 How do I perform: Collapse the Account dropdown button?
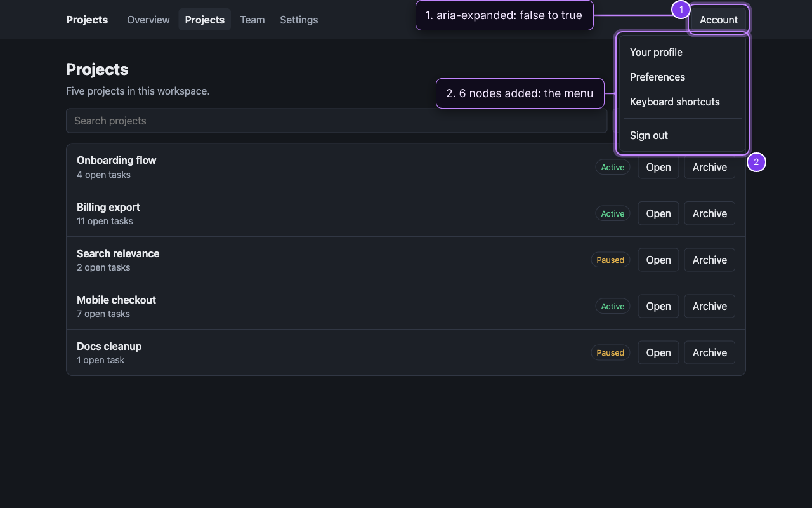pos(719,20)
